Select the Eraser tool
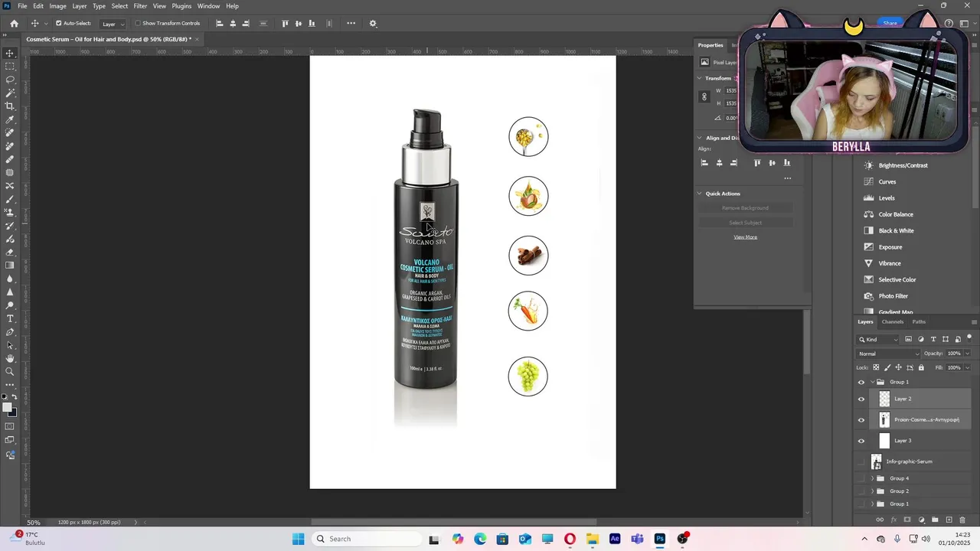Viewport: 980px width, 551px height. pos(10,252)
